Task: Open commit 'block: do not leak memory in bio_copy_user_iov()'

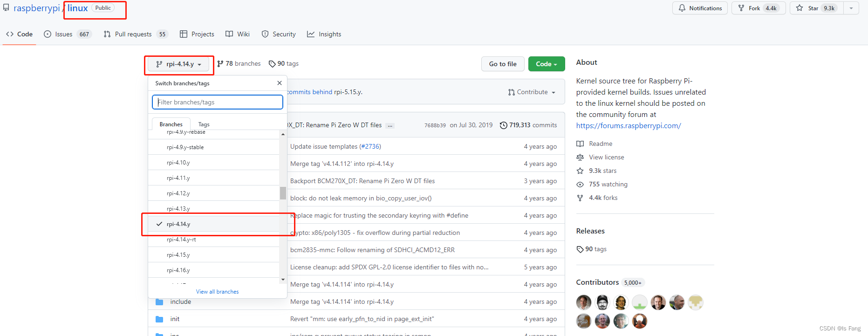Action: (361, 198)
